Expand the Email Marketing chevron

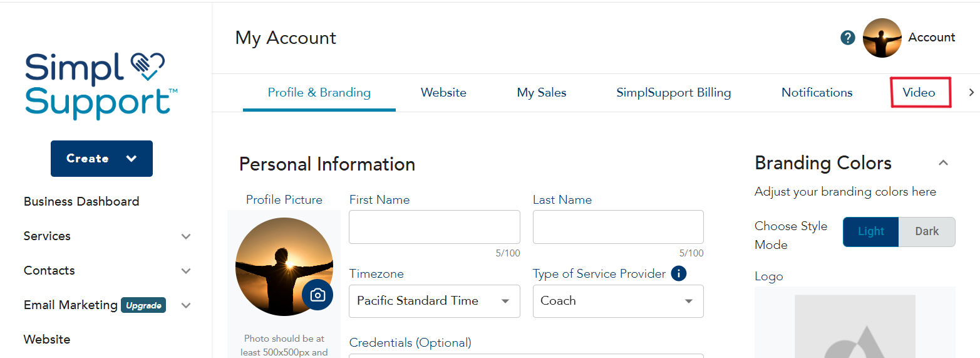pyautogui.click(x=186, y=305)
